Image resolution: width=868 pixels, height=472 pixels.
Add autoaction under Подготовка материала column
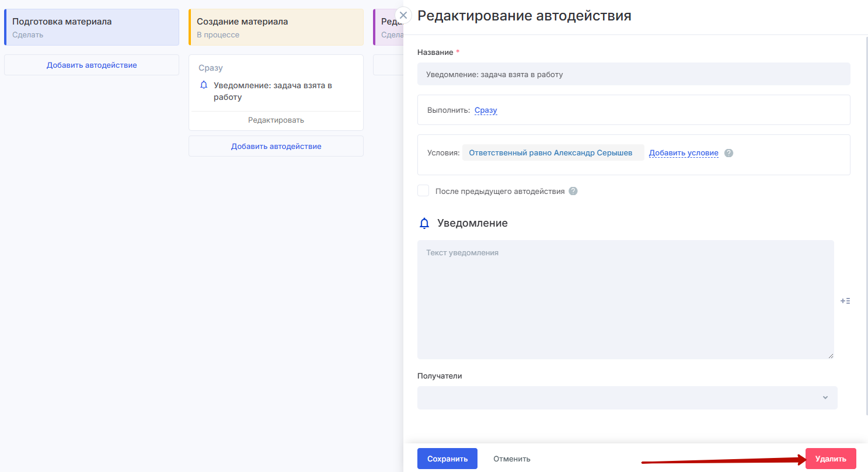coord(92,65)
